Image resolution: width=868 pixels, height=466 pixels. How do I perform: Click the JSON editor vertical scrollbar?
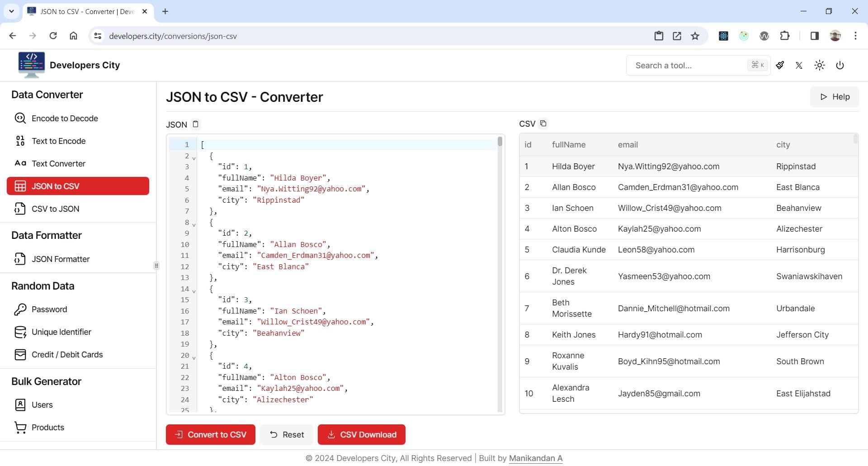[x=500, y=271]
